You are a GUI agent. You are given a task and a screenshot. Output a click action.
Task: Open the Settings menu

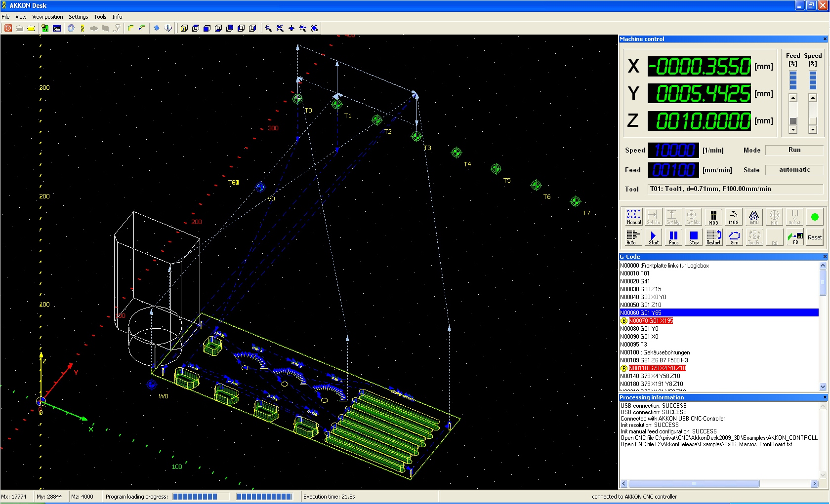coord(78,17)
